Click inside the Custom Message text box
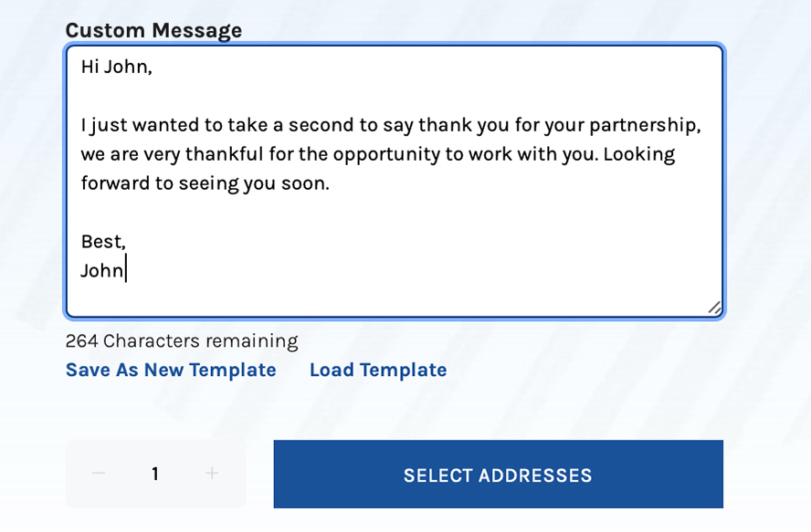Viewport: 811px width, 532px height. point(395,181)
